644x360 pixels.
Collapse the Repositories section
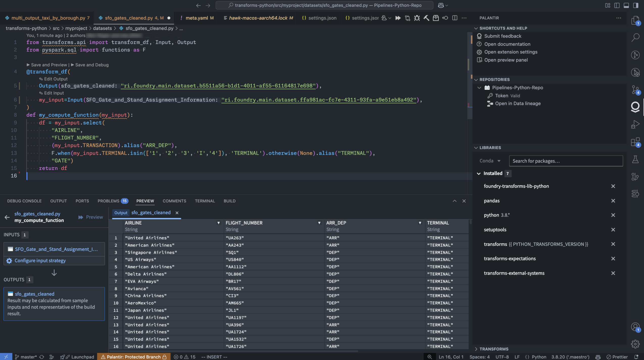(476, 80)
